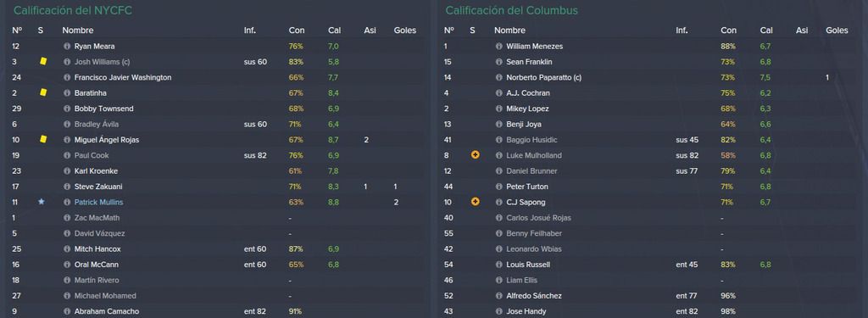Sort NYCFC players by Goles header
The width and height of the screenshot is (868, 318).
click(404, 31)
